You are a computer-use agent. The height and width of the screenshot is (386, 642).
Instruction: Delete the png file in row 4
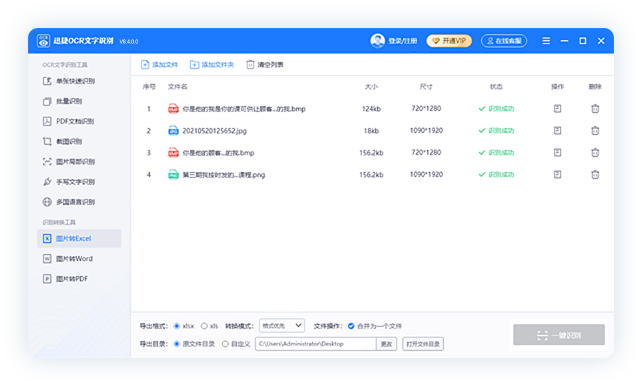pyautogui.click(x=595, y=174)
